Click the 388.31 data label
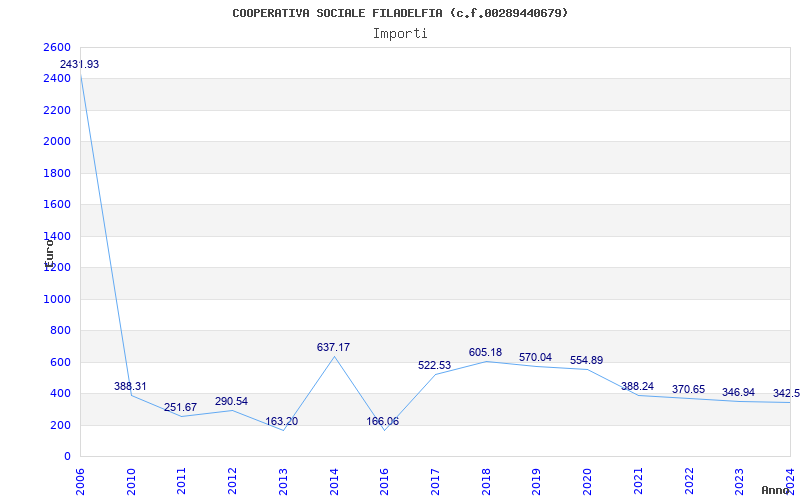 (x=130, y=386)
